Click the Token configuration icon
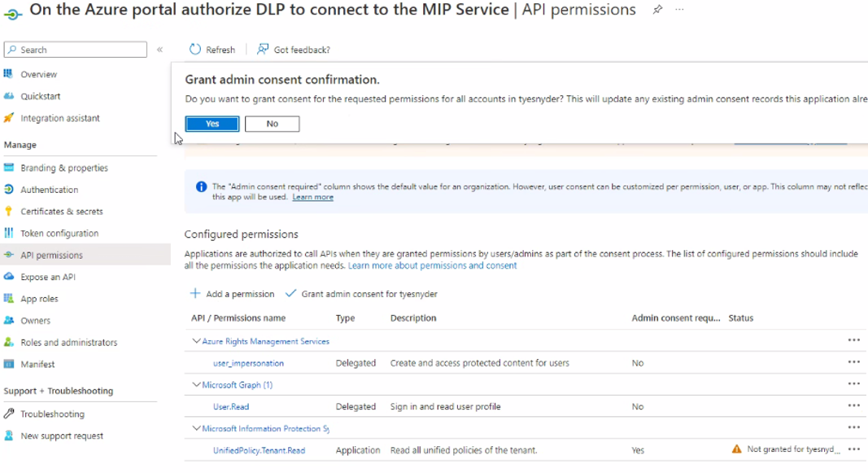 point(8,233)
